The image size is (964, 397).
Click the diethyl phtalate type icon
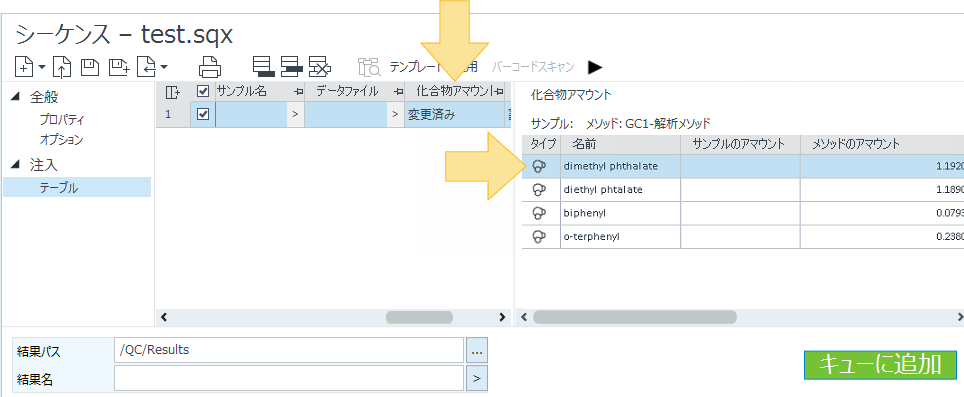tap(540, 190)
